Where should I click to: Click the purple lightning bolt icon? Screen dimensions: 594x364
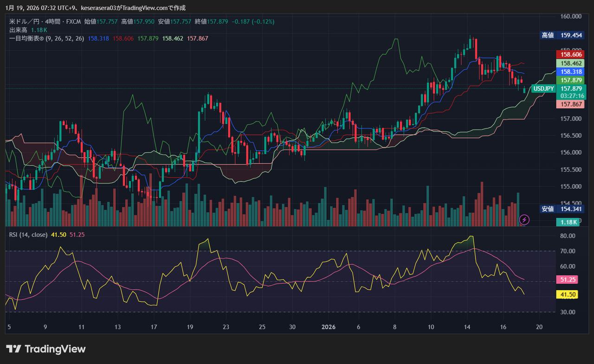(x=524, y=219)
